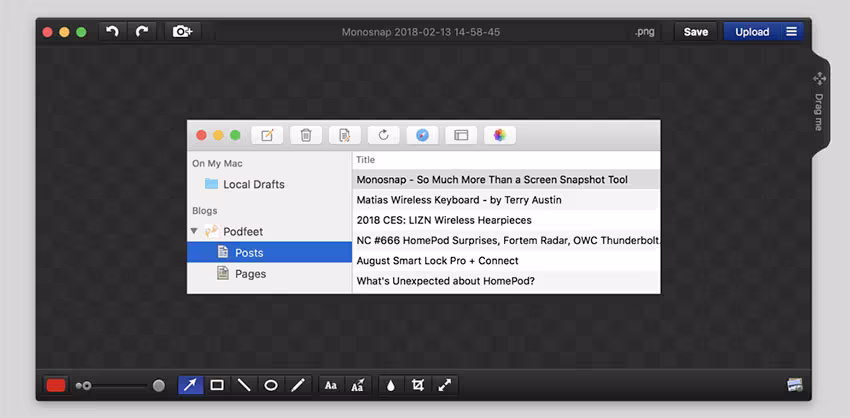Click the Safari compass icon in screenshot
Image resolution: width=850 pixels, height=418 pixels.
coord(422,136)
